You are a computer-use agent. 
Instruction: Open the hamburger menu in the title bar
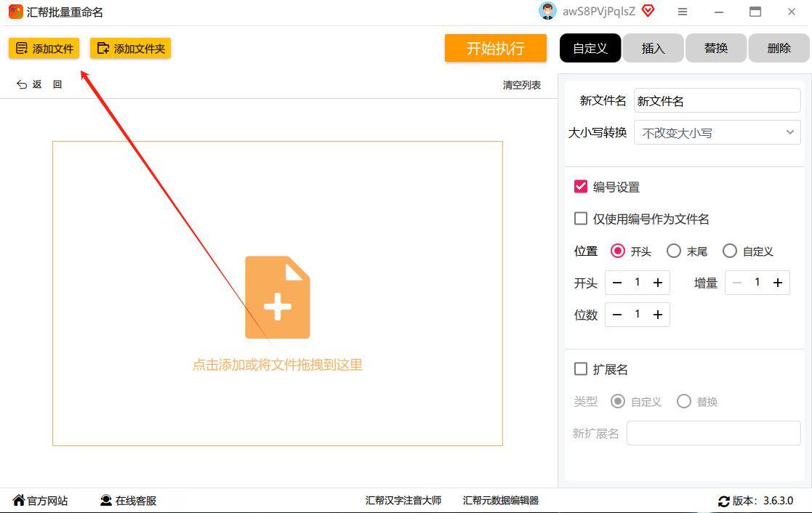coord(682,12)
